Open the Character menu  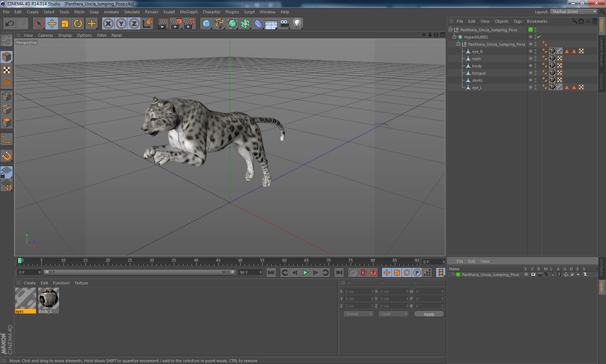[x=211, y=12]
